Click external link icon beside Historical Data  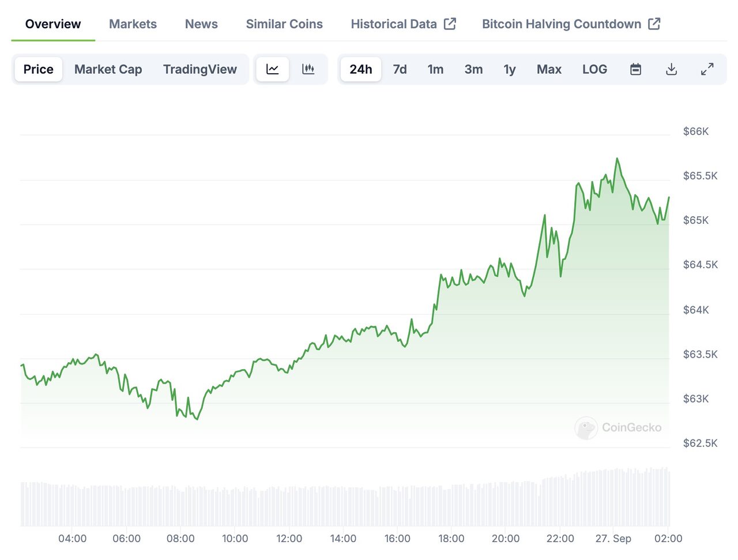450,24
